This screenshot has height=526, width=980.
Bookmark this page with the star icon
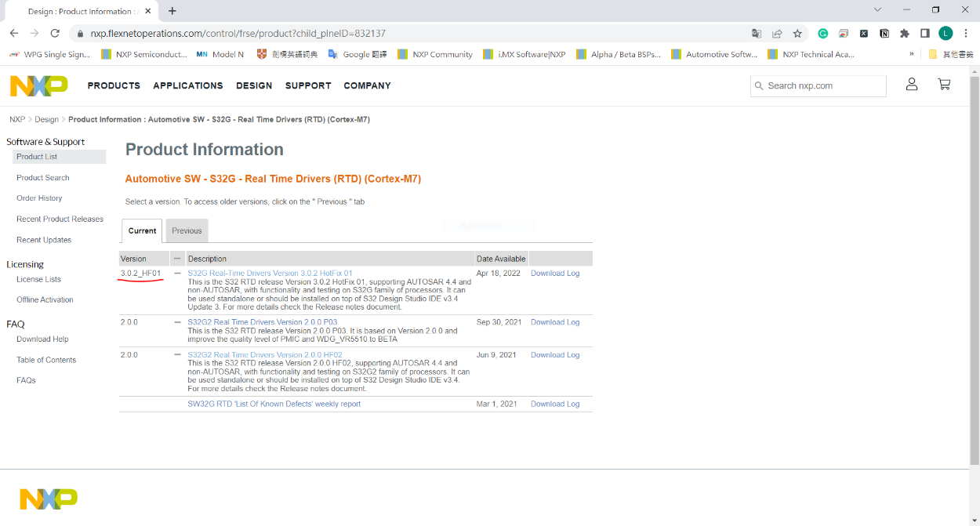797,33
